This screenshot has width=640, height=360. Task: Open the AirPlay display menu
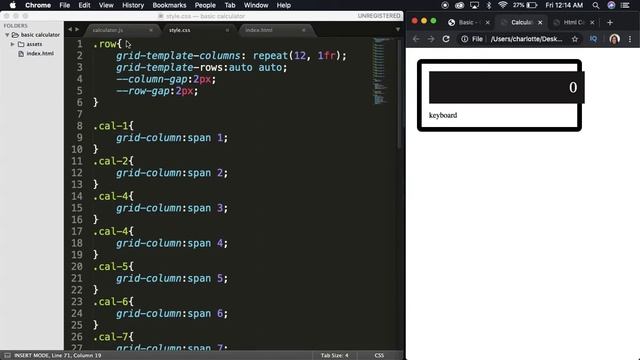coord(474,5)
